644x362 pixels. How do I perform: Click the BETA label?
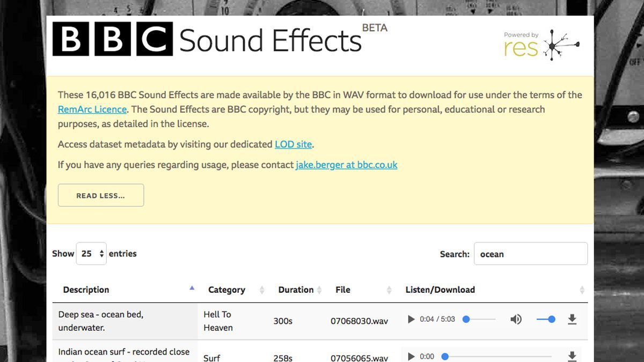(375, 28)
